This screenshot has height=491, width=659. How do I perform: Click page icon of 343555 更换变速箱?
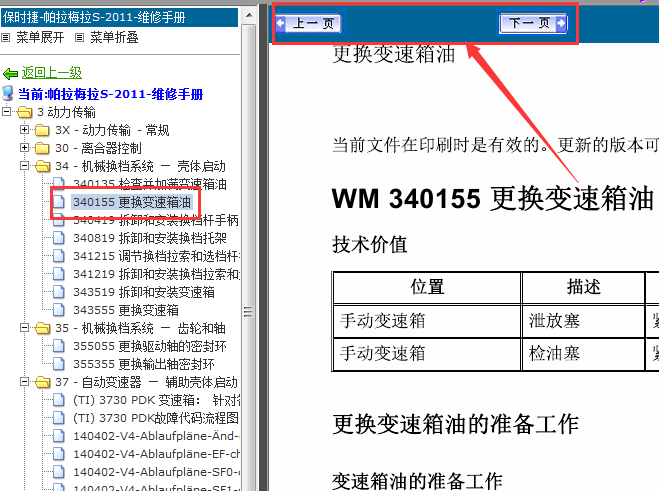pyautogui.click(x=59, y=310)
